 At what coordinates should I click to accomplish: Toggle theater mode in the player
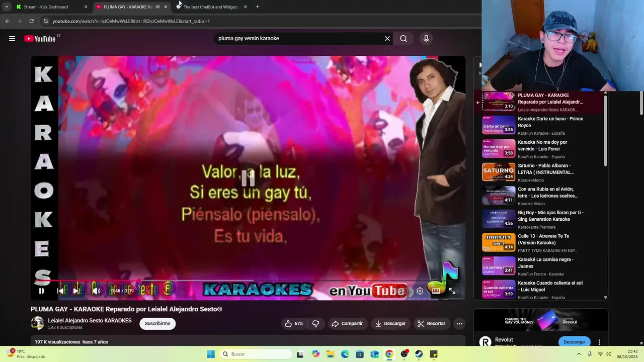point(436,291)
